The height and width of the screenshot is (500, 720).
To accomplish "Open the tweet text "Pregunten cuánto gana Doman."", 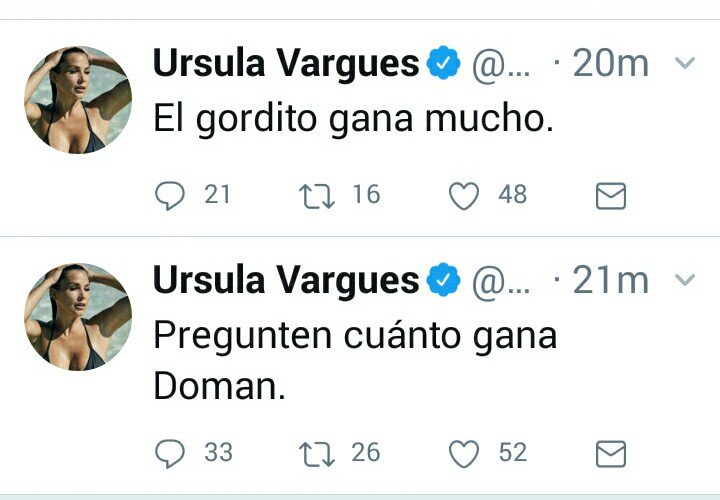I will [x=355, y=360].
